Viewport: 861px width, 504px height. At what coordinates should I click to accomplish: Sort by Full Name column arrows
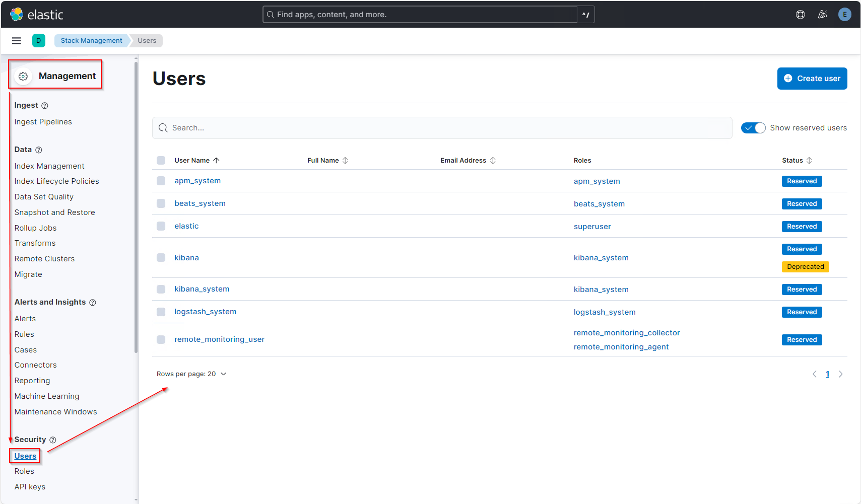(346, 161)
